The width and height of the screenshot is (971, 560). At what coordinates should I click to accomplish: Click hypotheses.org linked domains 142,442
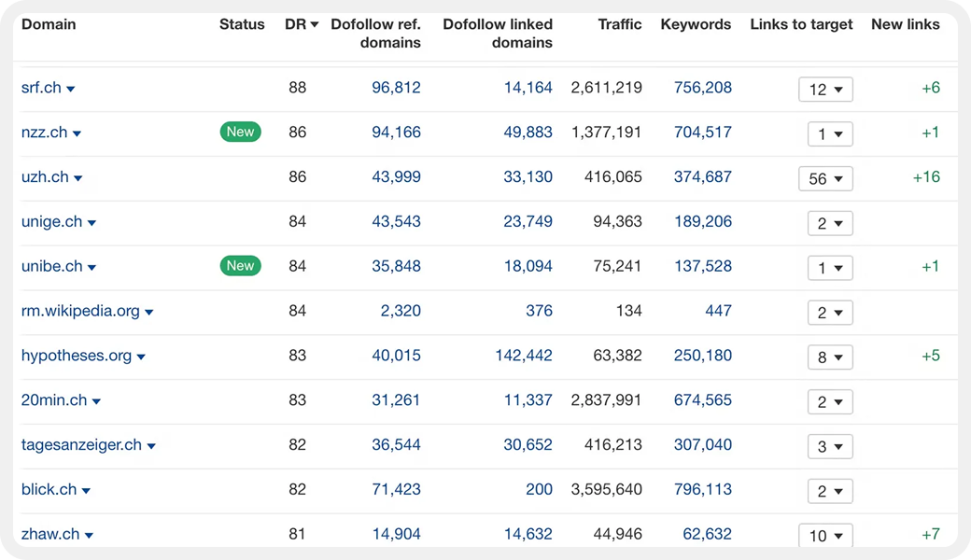(x=524, y=356)
